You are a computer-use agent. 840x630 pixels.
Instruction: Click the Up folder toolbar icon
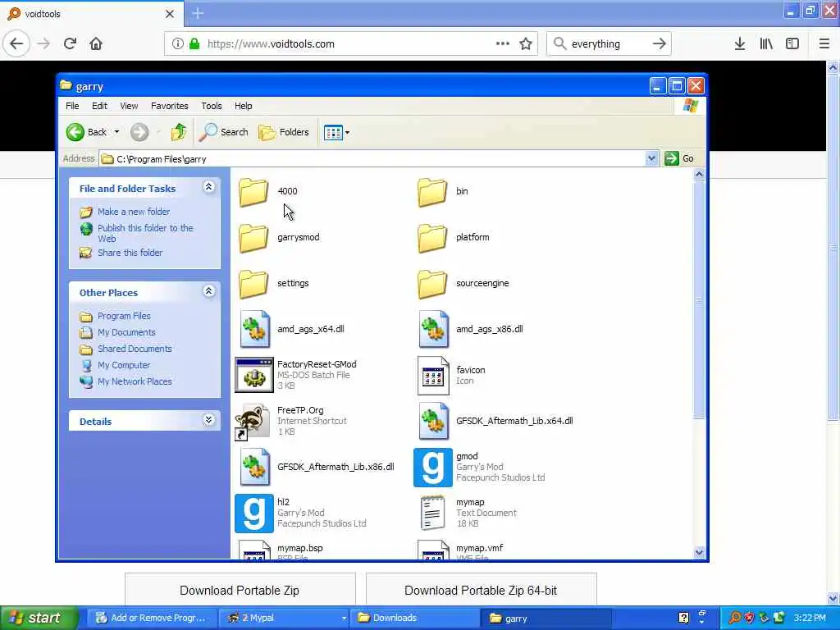pyautogui.click(x=178, y=132)
